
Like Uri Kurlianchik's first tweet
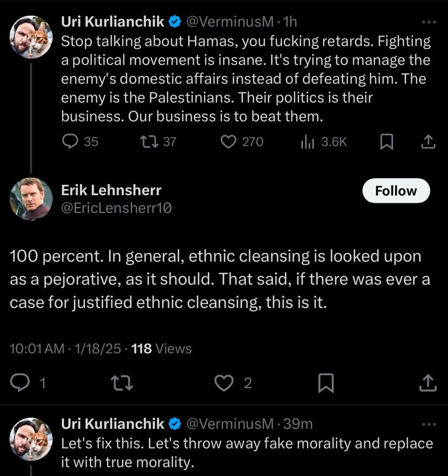pyautogui.click(x=228, y=141)
